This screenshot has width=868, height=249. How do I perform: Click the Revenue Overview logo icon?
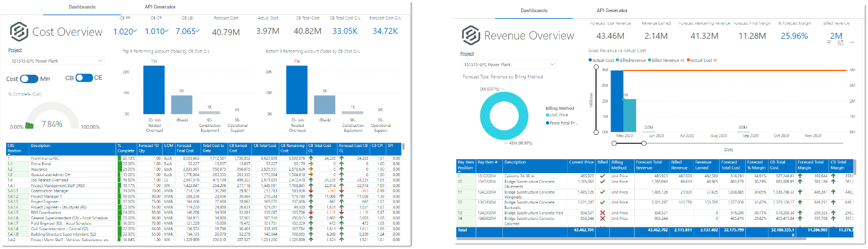(471, 35)
